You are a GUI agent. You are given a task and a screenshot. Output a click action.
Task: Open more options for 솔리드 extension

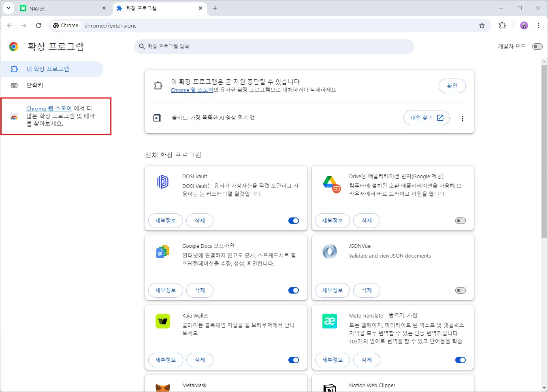click(x=462, y=119)
